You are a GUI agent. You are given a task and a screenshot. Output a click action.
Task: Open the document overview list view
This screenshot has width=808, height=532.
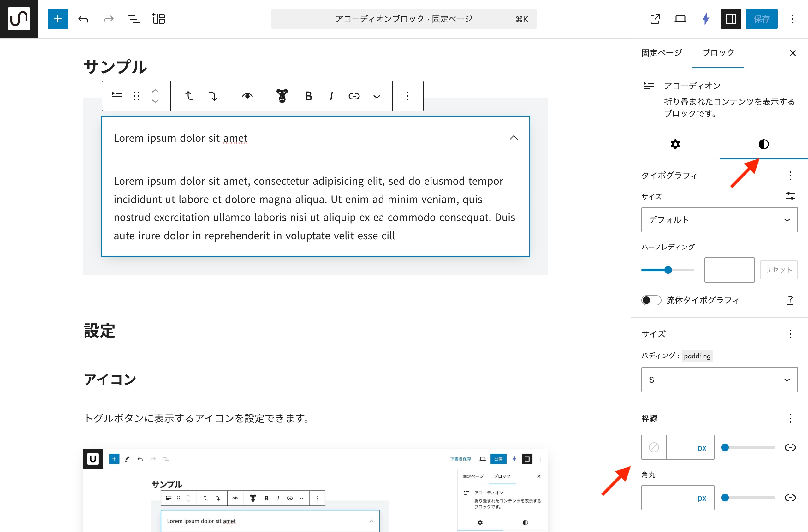point(134,19)
